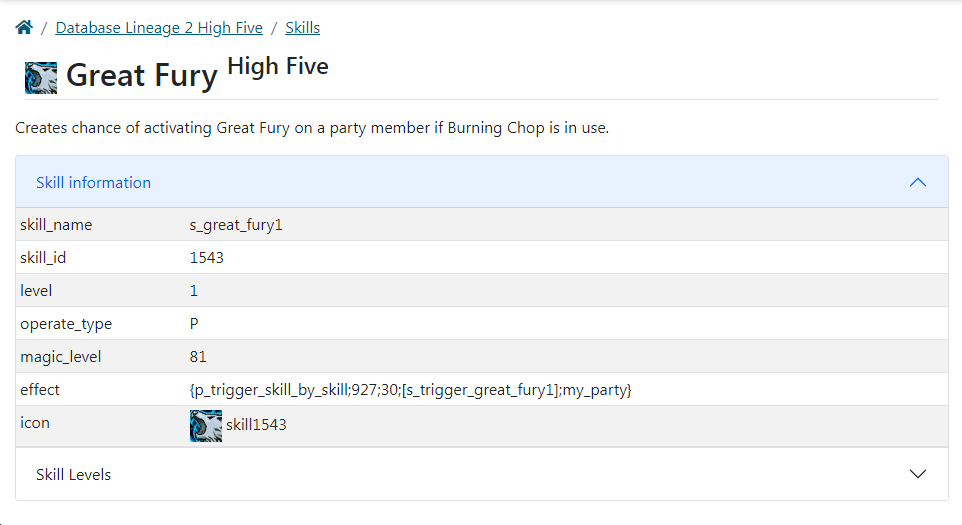This screenshot has height=525, width=962.
Task: Click the p_trigger_skill_by_skill effect text
Action: [410, 390]
